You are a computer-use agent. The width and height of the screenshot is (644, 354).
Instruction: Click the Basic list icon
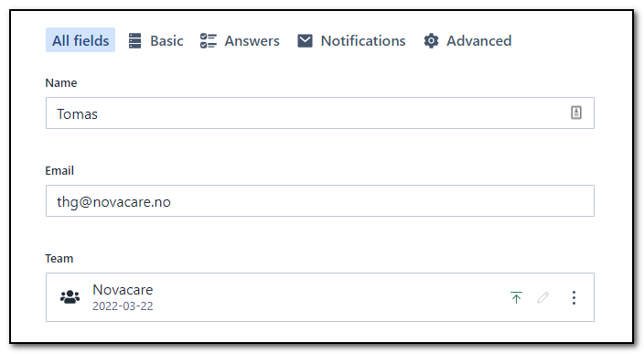134,40
